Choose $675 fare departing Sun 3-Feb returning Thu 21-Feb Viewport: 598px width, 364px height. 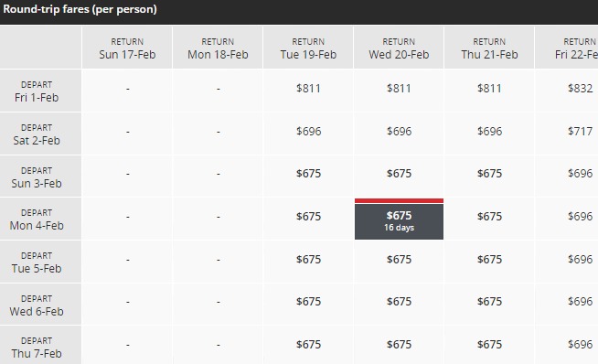(489, 176)
